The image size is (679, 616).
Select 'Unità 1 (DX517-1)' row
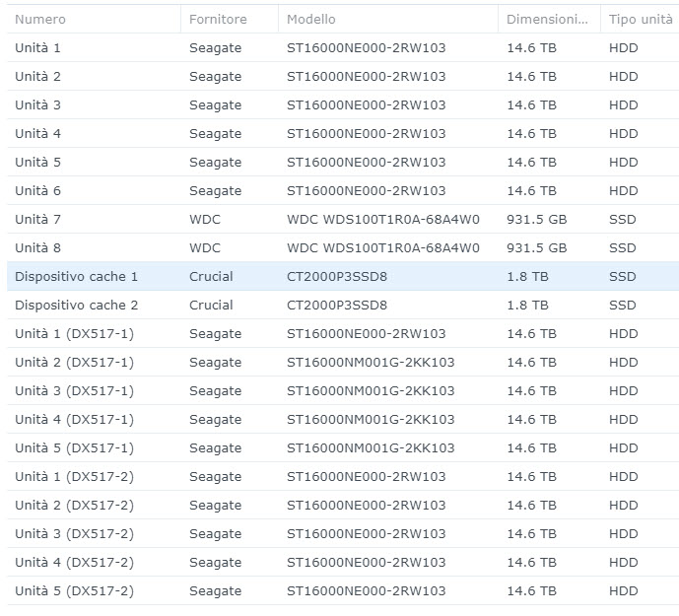(x=343, y=333)
